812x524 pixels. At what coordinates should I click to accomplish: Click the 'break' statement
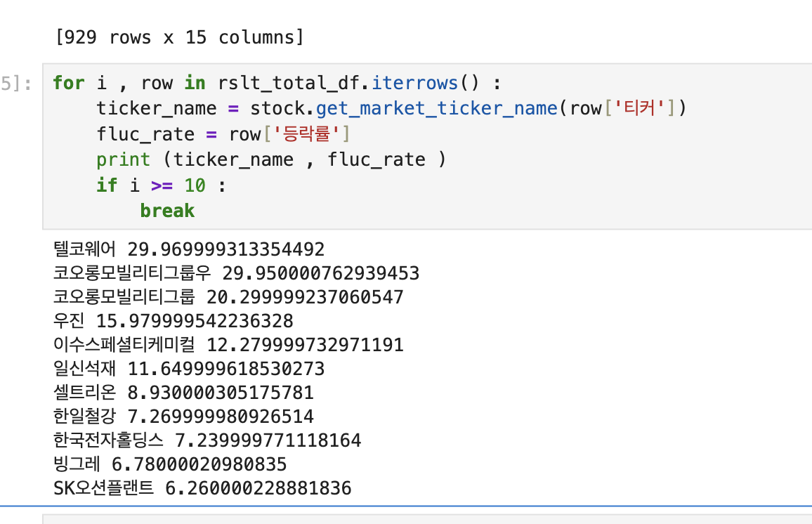pos(167,211)
